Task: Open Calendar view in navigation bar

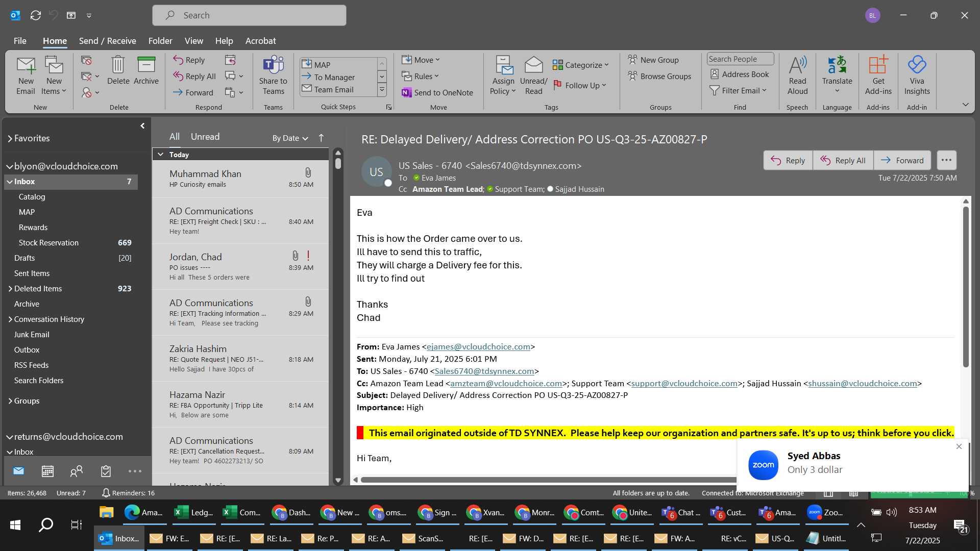Action: [x=47, y=471]
